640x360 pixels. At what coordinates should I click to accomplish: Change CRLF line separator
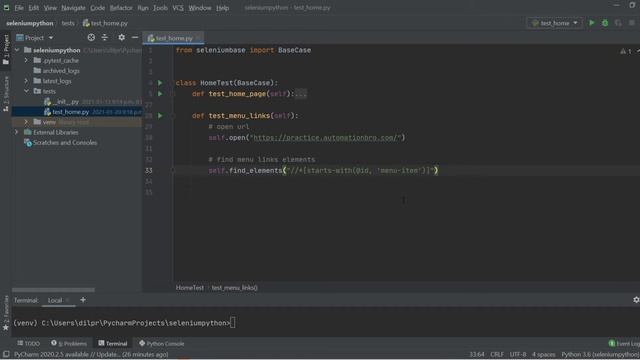click(x=497, y=355)
